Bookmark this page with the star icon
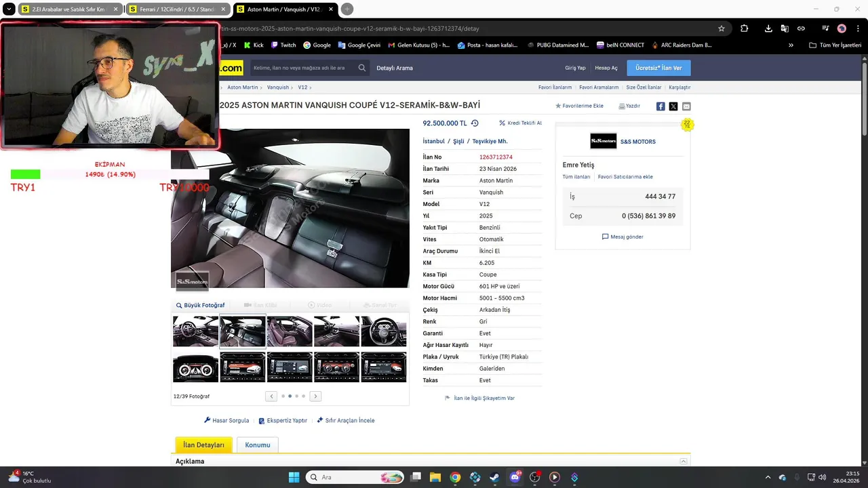This screenshot has height=488, width=868. 722,28
